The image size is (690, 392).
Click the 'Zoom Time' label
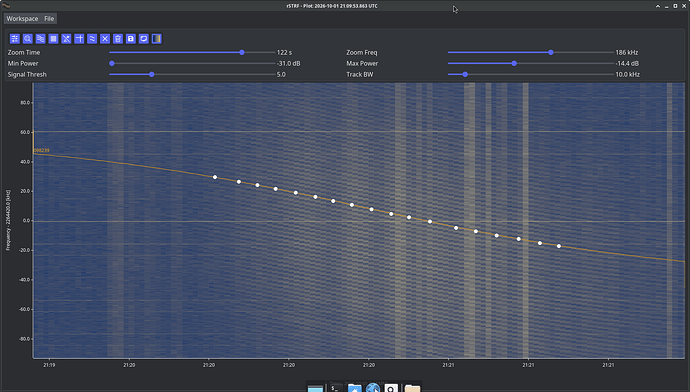click(24, 52)
